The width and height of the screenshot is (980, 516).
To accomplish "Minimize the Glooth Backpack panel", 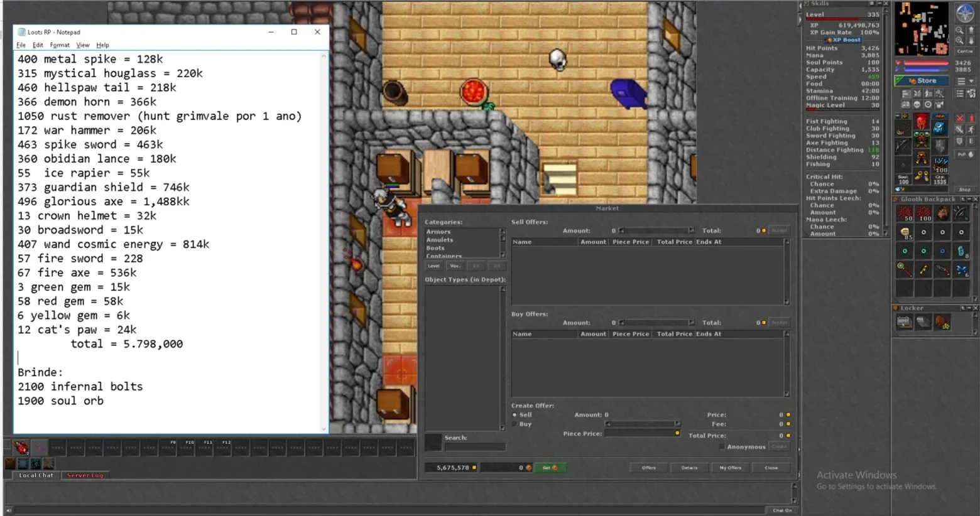I will coord(969,199).
